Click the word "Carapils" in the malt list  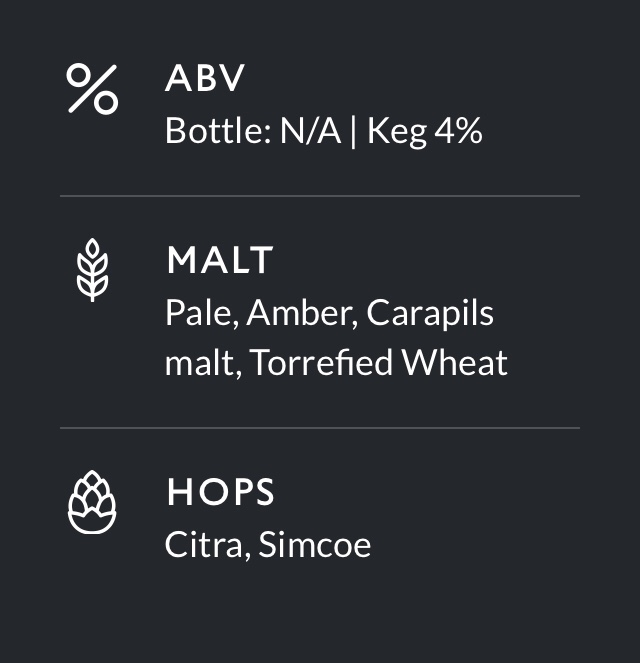pos(430,314)
